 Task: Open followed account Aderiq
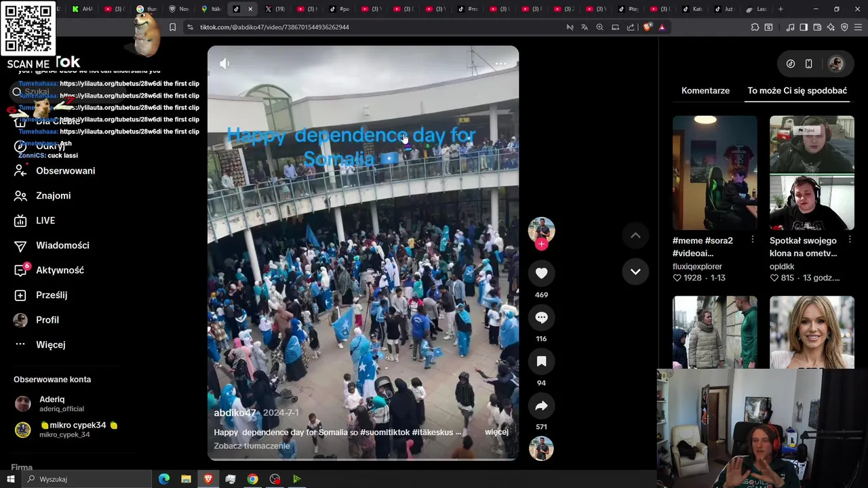(50, 404)
